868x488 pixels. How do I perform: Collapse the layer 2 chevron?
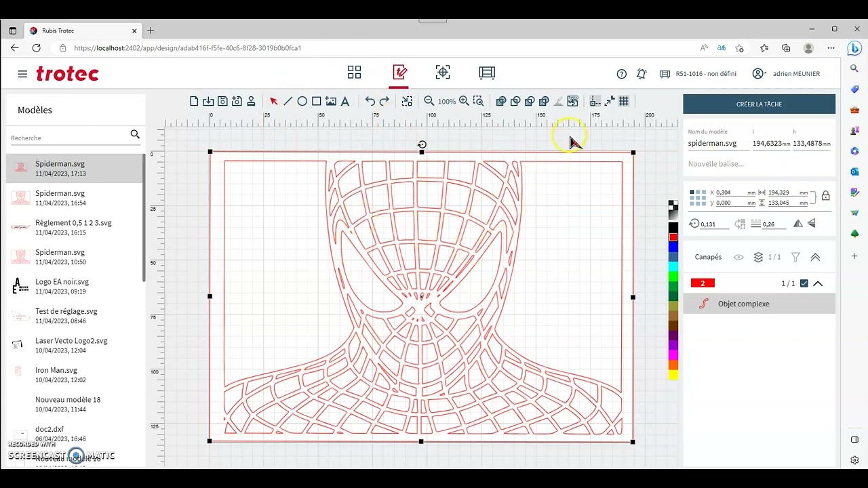[818, 283]
